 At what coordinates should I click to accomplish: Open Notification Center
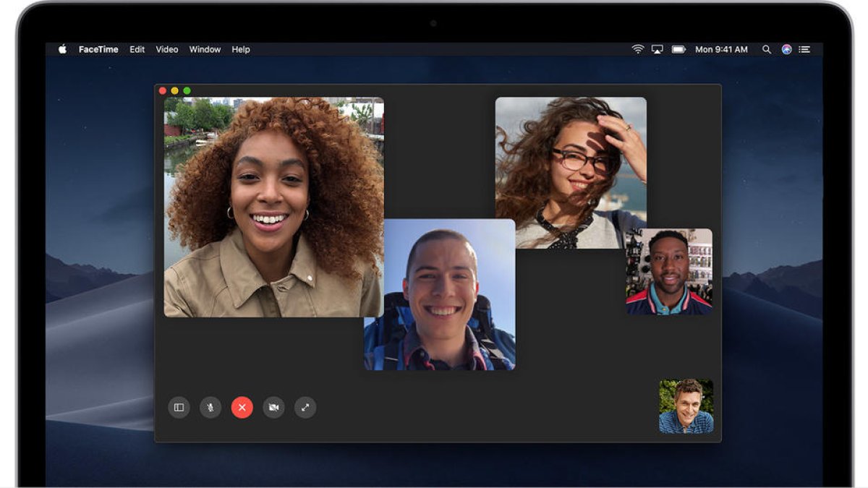click(805, 49)
